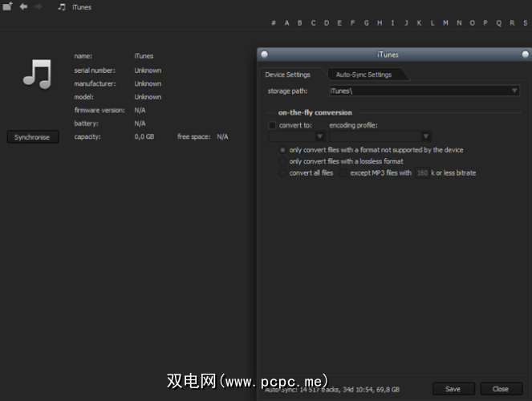Click the Synchronise button

[33, 137]
